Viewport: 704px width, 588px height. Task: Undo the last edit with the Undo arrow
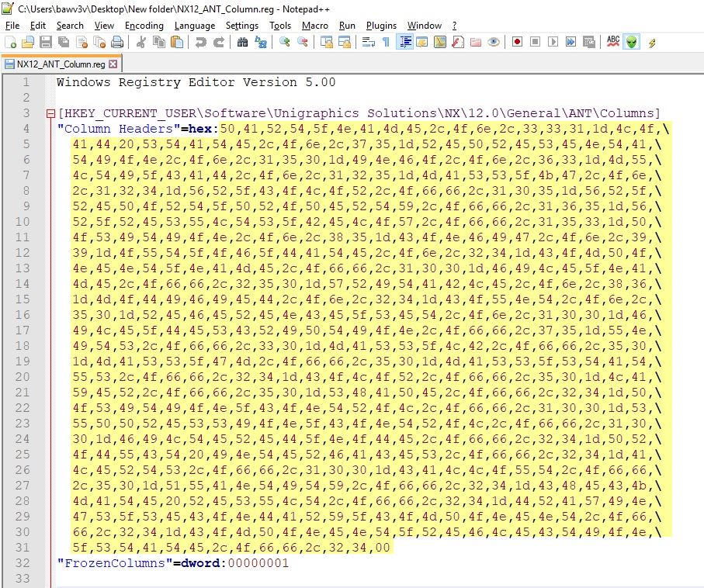point(201,43)
